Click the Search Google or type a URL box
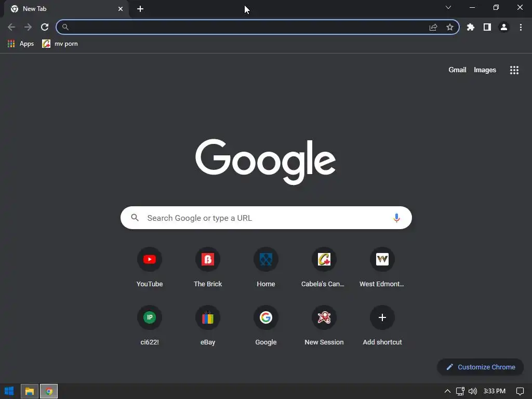The width and height of the screenshot is (532, 399). 266,218
